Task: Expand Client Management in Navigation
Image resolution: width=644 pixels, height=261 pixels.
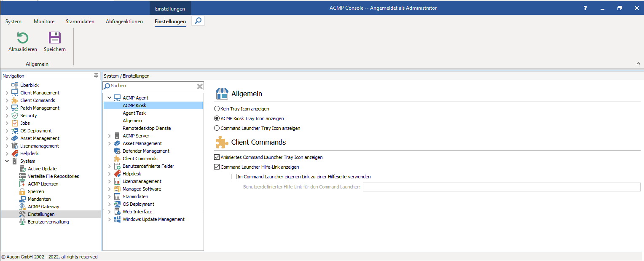Action: pos(7,93)
